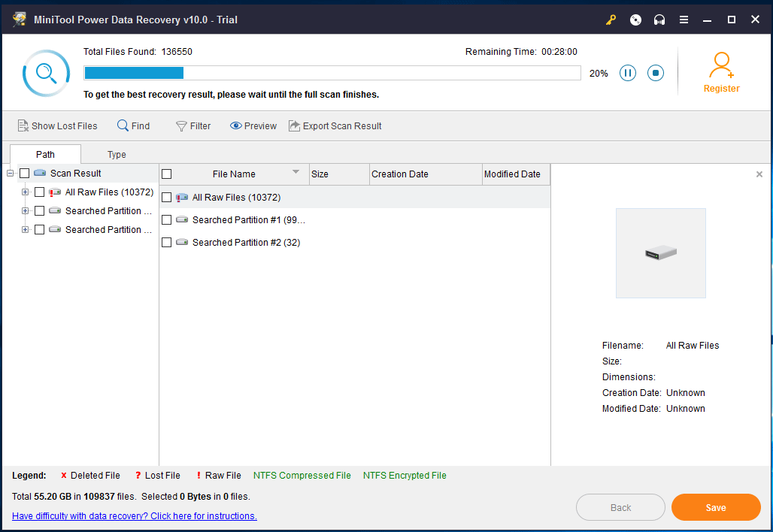This screenshot has height=532, width=773.
Task: Pause the ongoing scan
Action: pyautogui.click(x=628, y=73)
